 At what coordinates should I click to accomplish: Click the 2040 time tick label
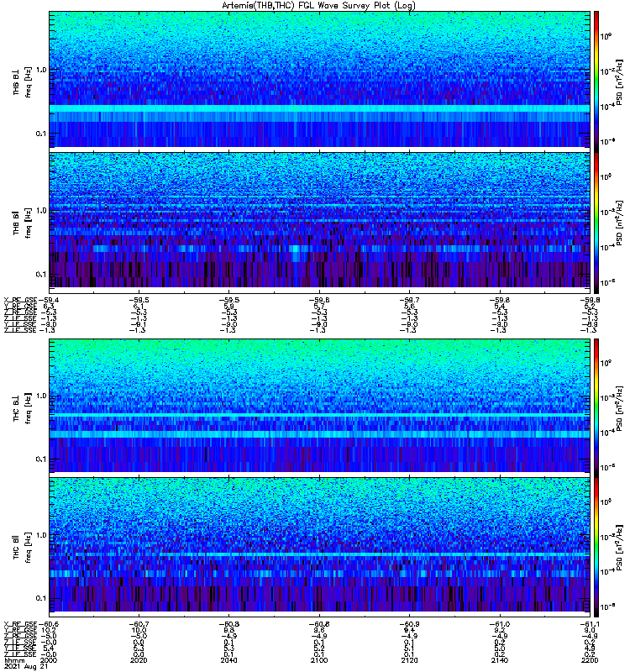[228, 660]
